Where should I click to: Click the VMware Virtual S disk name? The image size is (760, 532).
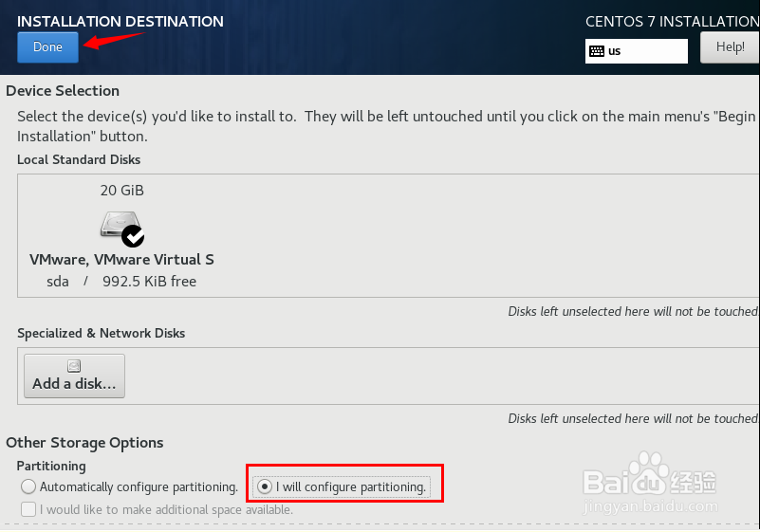121,260
